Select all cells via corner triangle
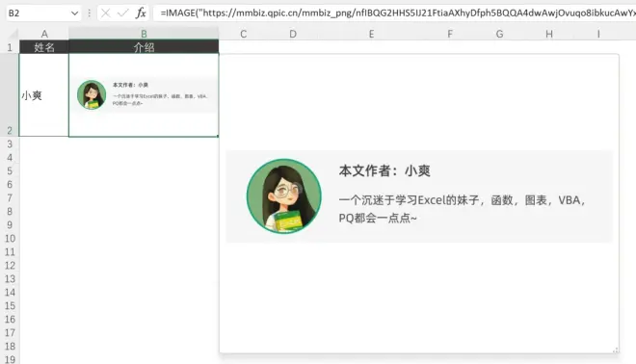636x364 pixels. (13, 34)
